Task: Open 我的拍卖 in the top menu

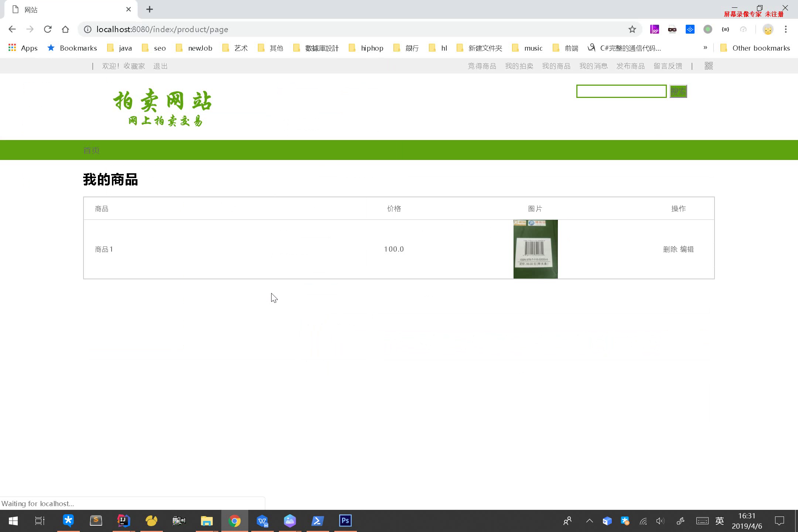Action: point(519,66)
